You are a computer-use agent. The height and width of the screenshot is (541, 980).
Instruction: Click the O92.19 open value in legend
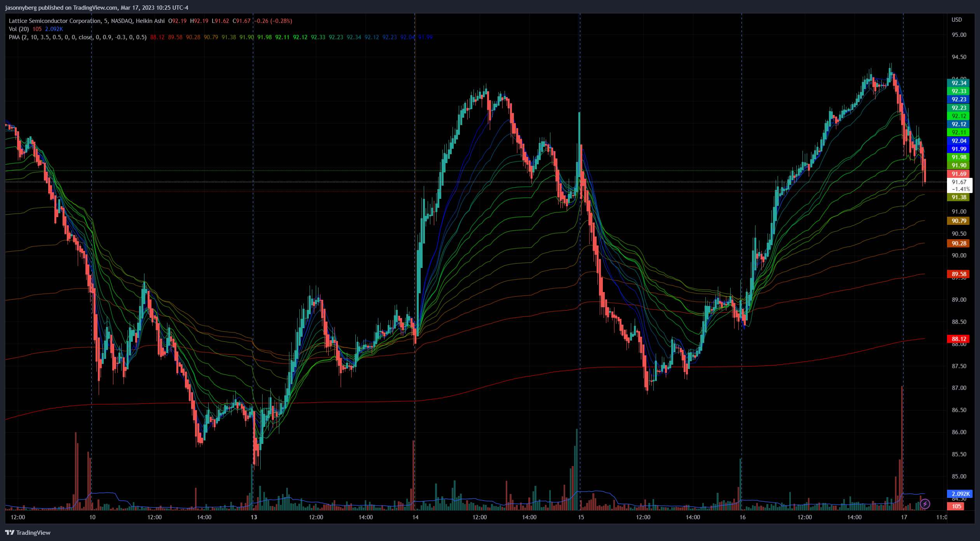click(178, 21)
